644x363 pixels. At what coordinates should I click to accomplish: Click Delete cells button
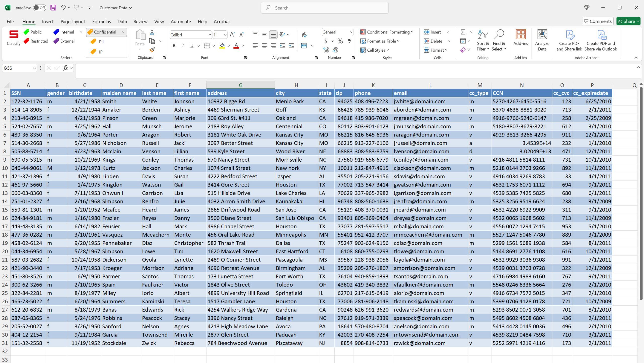click(433, 41)
